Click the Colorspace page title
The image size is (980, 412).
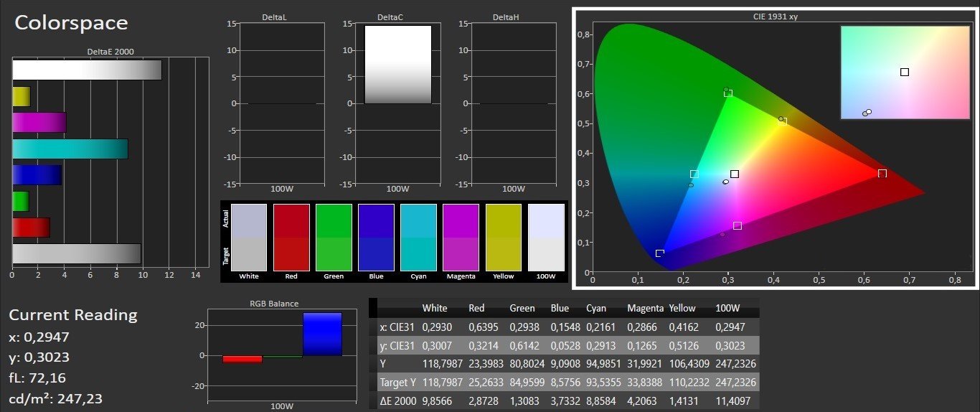pyautogui.click(x=71, y=23)
